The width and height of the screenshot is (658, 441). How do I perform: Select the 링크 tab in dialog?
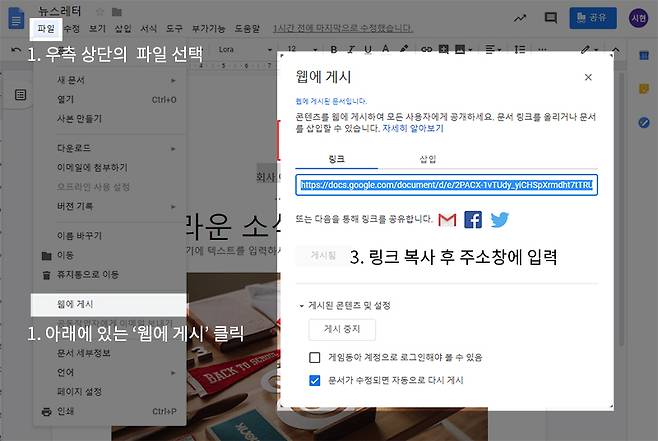[337, 159]
